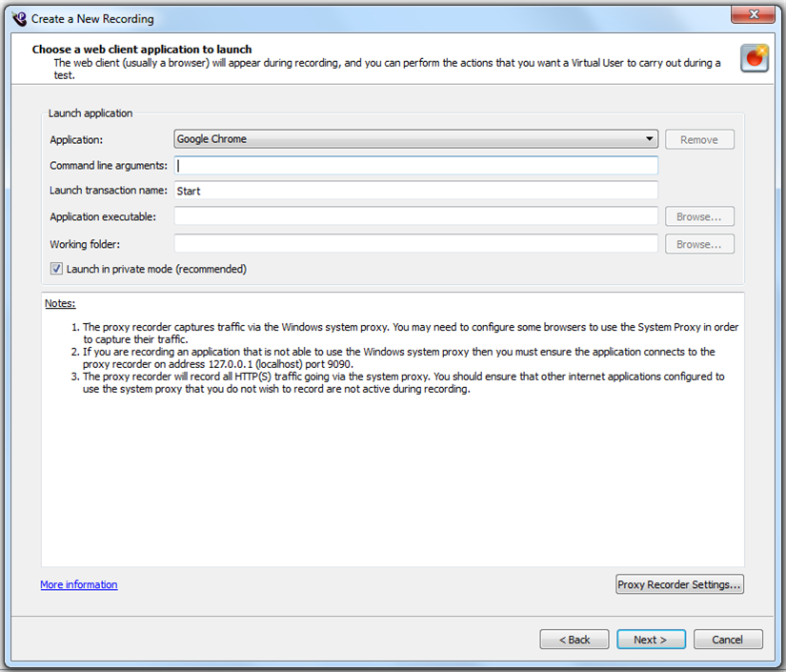Image resolution: width=786 pixels, height=672 pixels.
Task: Open the Application dropdown showing Google Chrome
Action: click(415, 139)
